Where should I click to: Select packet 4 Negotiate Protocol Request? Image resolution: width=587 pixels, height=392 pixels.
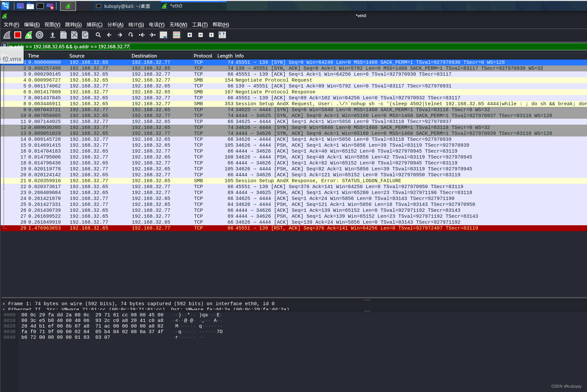293,80
